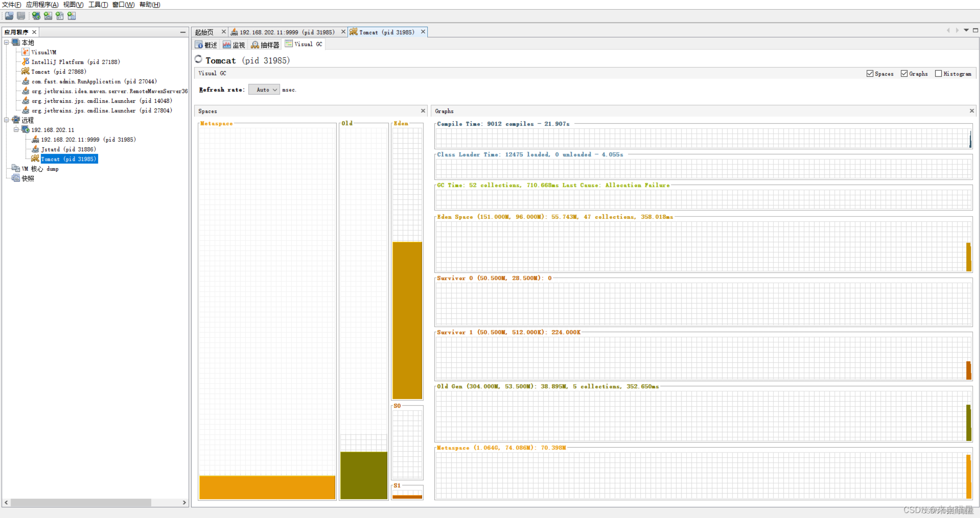Click the Metaspace usage bar
Image resolution: width=980 pixels, height=518 pixels.
(267, 487)
